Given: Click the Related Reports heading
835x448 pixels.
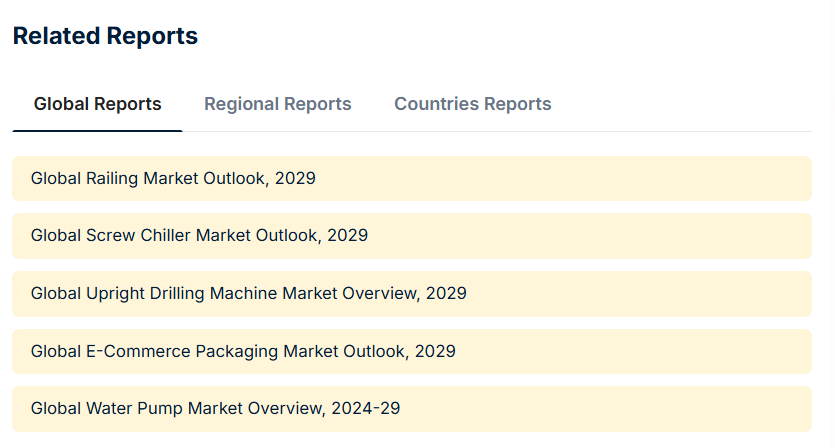Looking at the screenshot, I should click(x=105, y=36).
